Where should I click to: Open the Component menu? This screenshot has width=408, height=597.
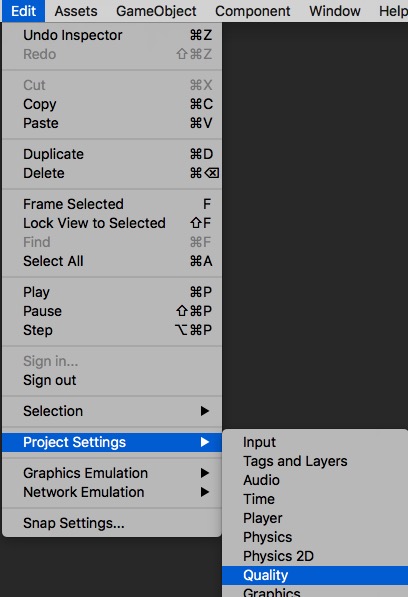click(x=253, y=11)
